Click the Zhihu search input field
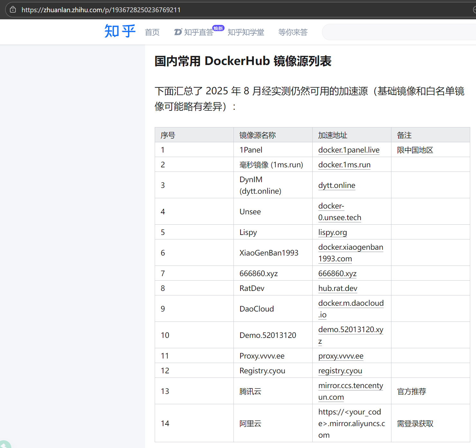 click(399, 32)
